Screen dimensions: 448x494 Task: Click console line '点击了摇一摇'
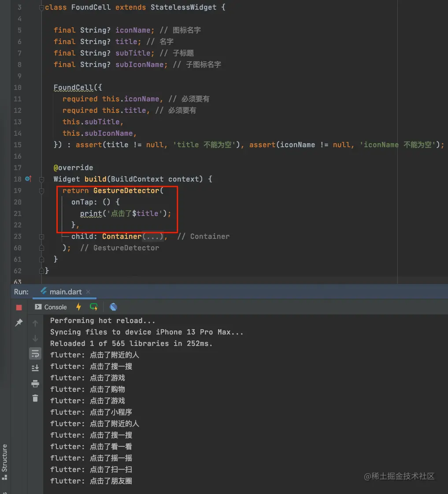point(91,458)
